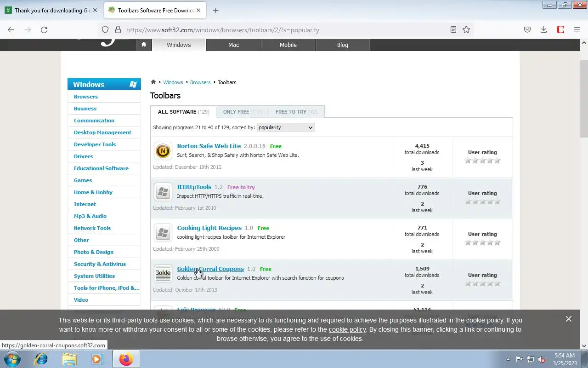Screen dimensions: 588x368
Task: Switch to the ONLY FREE tab
Action: (242, 112)
